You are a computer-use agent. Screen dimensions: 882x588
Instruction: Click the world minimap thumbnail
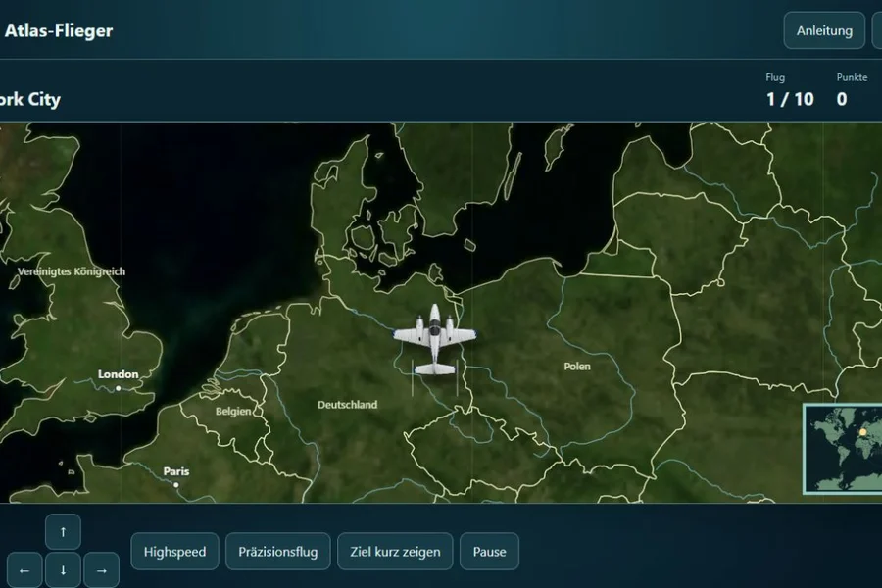(843, 449)
